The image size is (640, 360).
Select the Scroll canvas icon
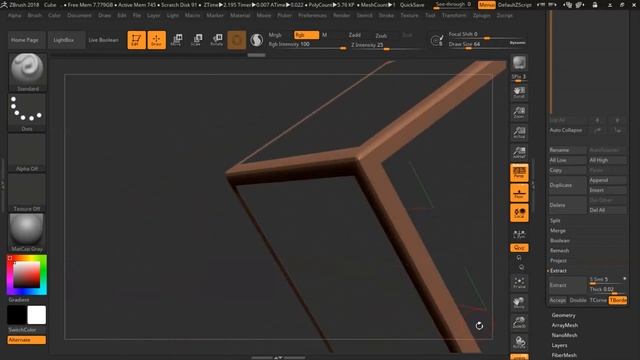click(x=519, y=93)
